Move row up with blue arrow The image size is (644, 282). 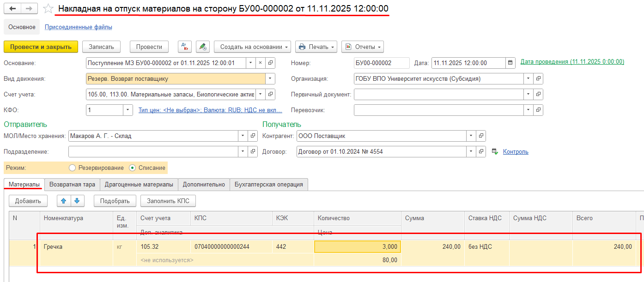tap(63, 200)
